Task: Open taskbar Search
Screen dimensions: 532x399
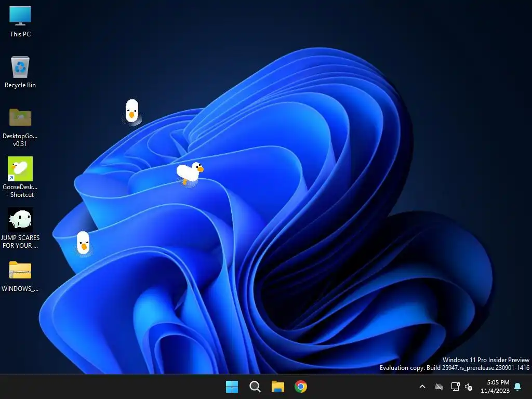Action: [255, 387]
